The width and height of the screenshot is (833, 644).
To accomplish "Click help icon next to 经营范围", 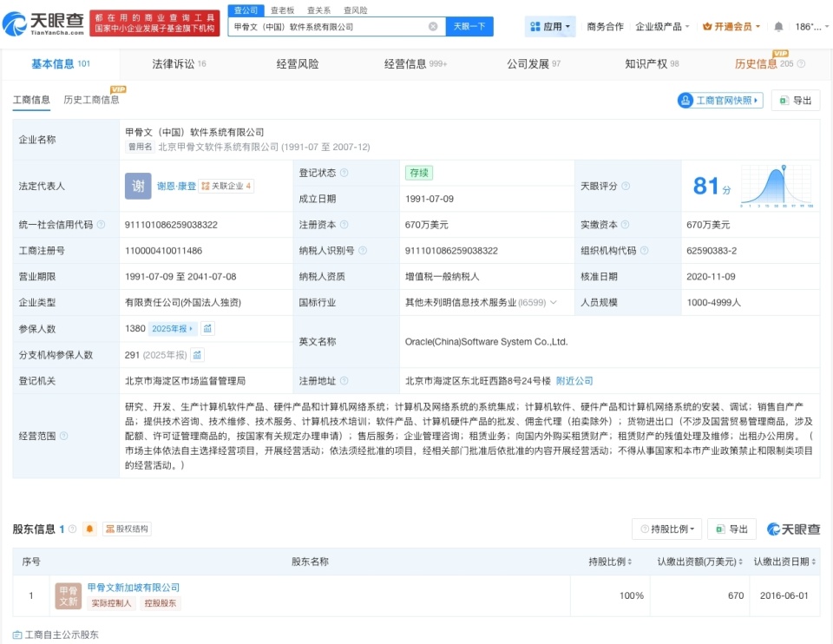I will click(63, 436).
